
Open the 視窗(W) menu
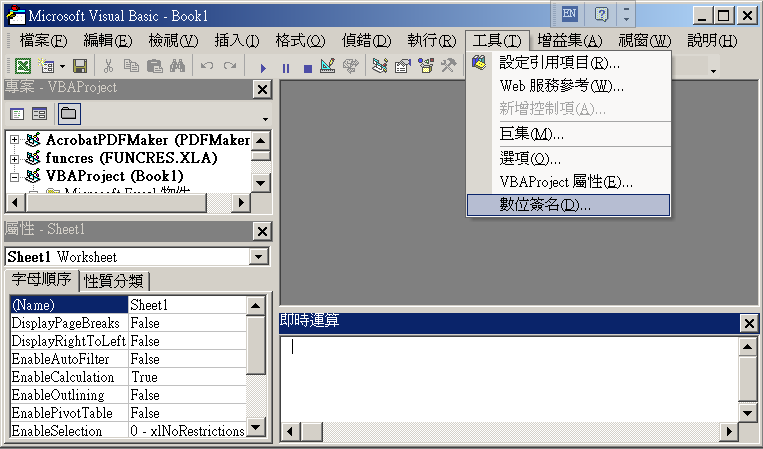tap(644, 40)
